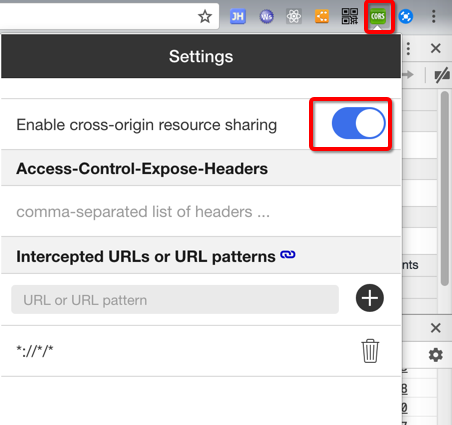Click the URL or URL pattern field
Image resolution: width=452 pixels, height=425 pixels.
coord(175,300)
